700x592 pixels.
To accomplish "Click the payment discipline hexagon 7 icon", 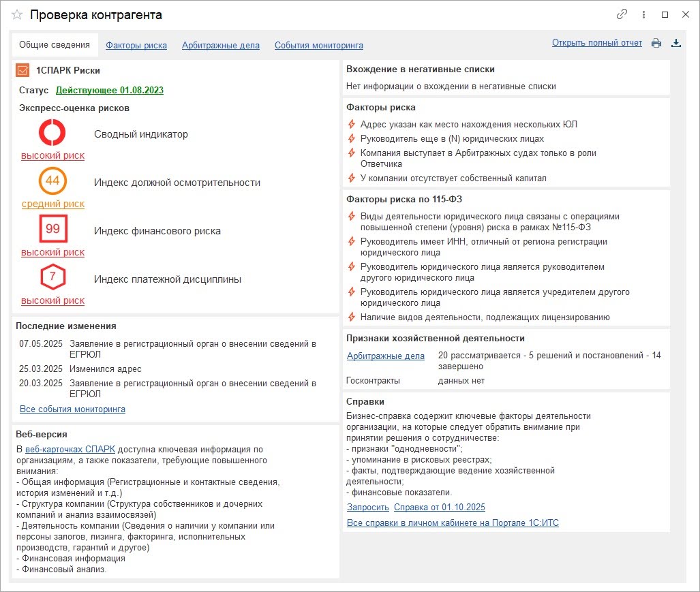I will click(52, 277).
